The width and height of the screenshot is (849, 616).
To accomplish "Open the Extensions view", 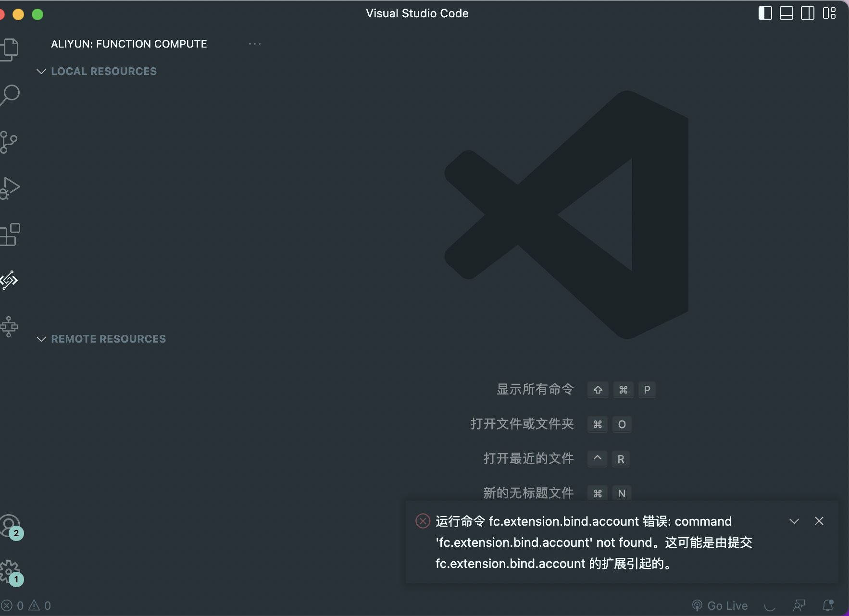I will [10, 235].
